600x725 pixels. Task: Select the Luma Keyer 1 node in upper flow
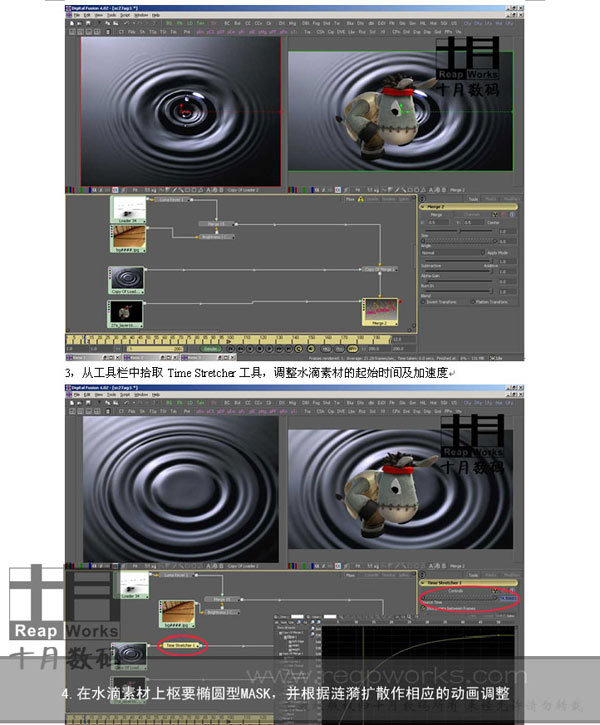[x=172, y=200]
